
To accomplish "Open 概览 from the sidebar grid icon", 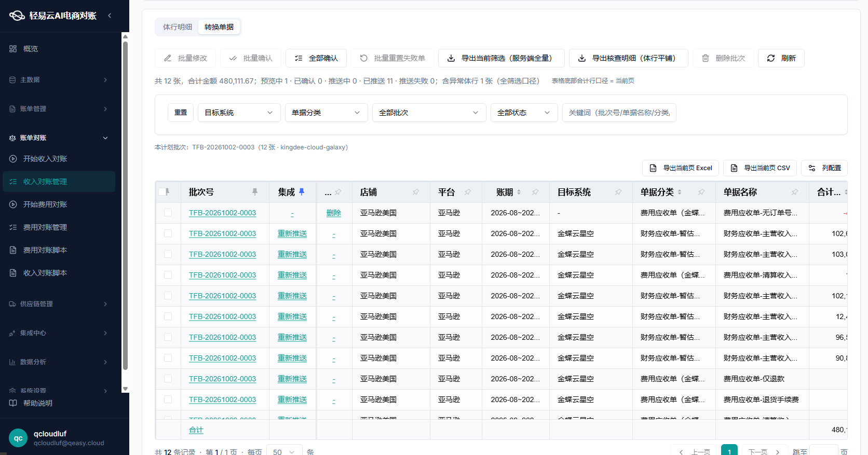I will (x=13, y=49).
